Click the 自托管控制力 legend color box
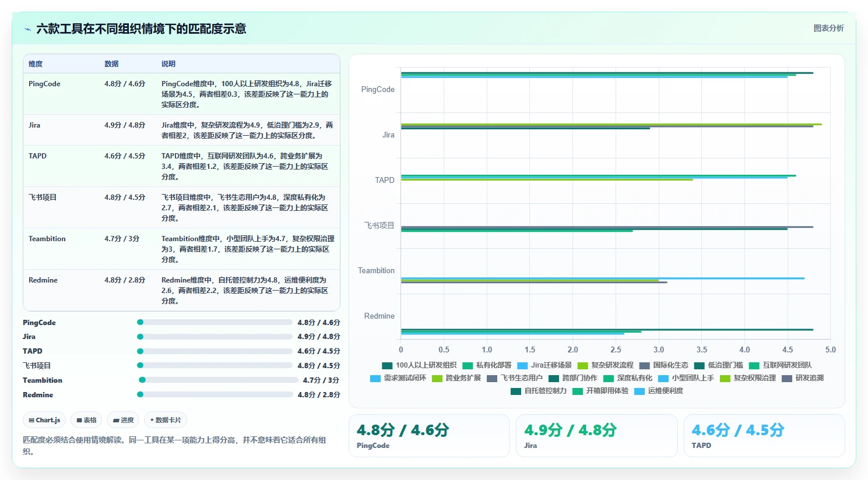Screen dimensions: 868x480 coord(516,391)
